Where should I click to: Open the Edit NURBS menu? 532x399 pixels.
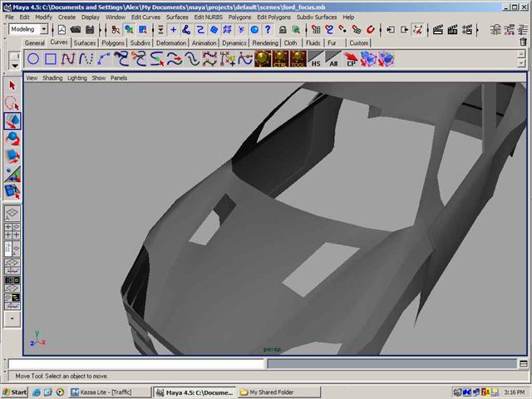click(x=209, y=17)
